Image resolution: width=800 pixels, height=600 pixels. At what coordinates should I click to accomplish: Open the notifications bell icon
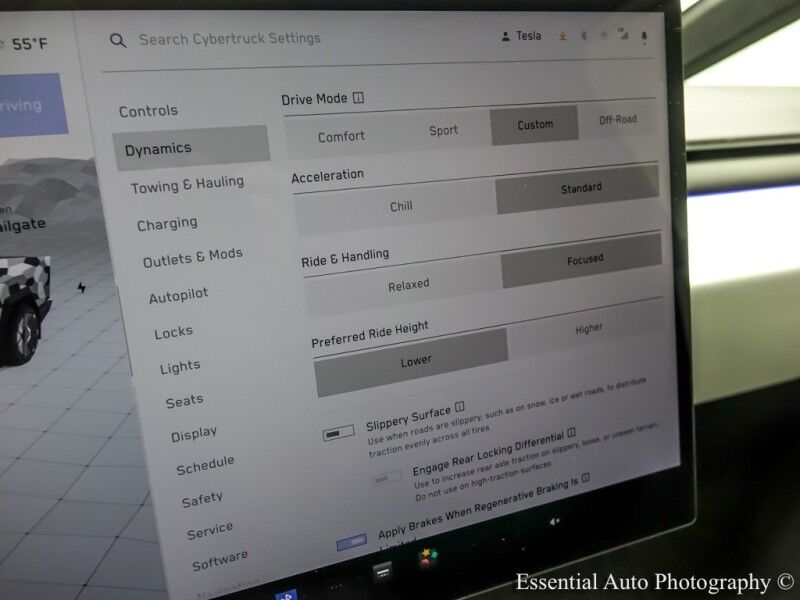point(644,37)
